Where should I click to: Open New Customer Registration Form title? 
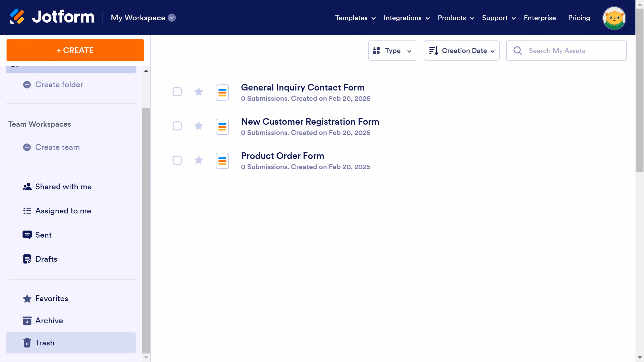point(310,122)
